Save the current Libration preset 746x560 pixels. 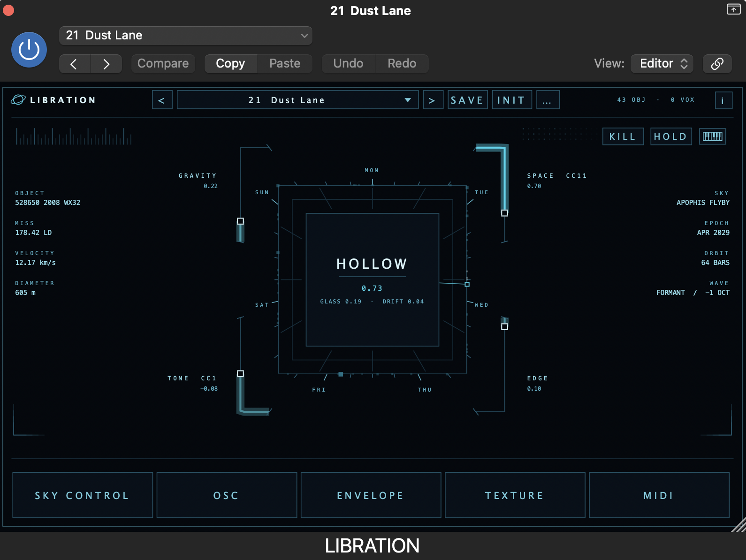pyautogui.click(x=467, y=100)
